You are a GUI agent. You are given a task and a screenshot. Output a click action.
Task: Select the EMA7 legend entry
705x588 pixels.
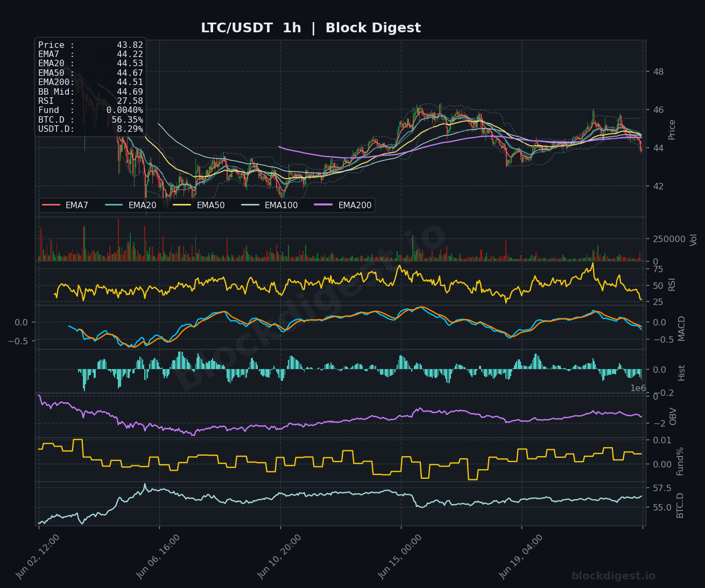(x=65, y=205)
